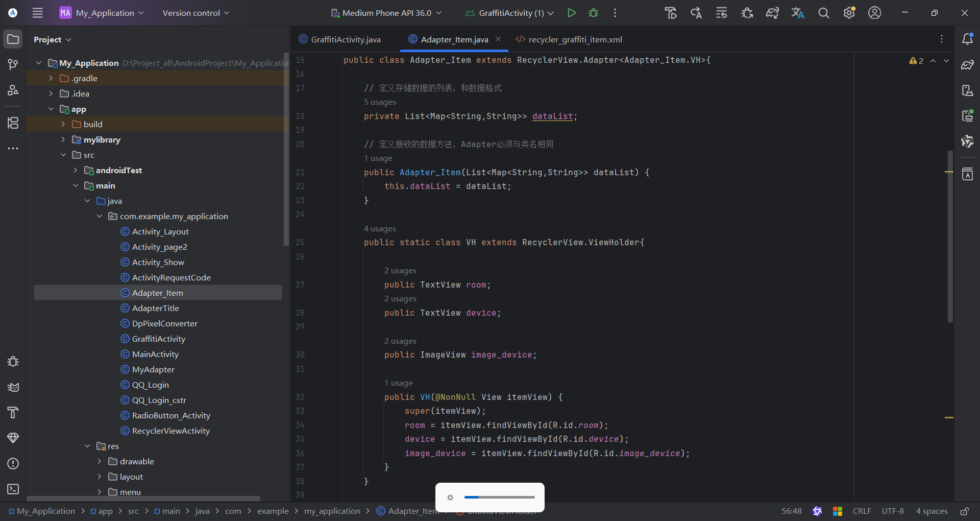This screenshot has width=980, height=521.
Task: Click breadcrumb item my_application
Action: (332, 511)
